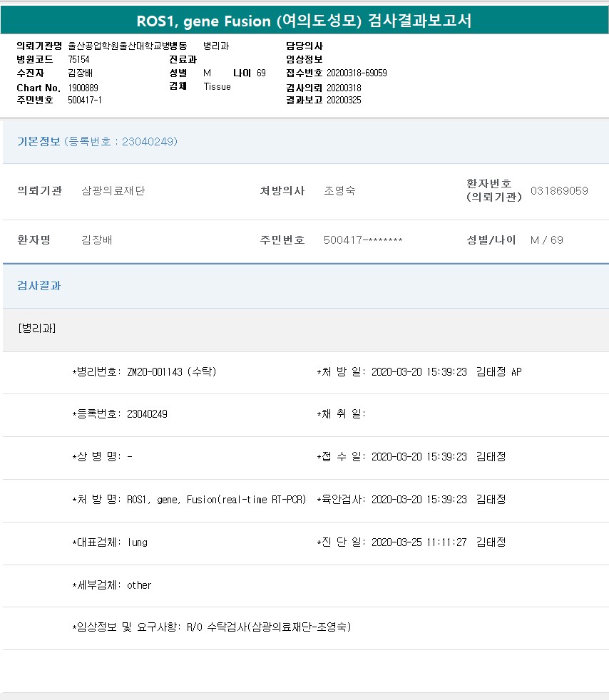Select the 검사결과 section heading
The height and width of the screenshot is (700, 609).
pyautogui.click(x=39, y=285)
